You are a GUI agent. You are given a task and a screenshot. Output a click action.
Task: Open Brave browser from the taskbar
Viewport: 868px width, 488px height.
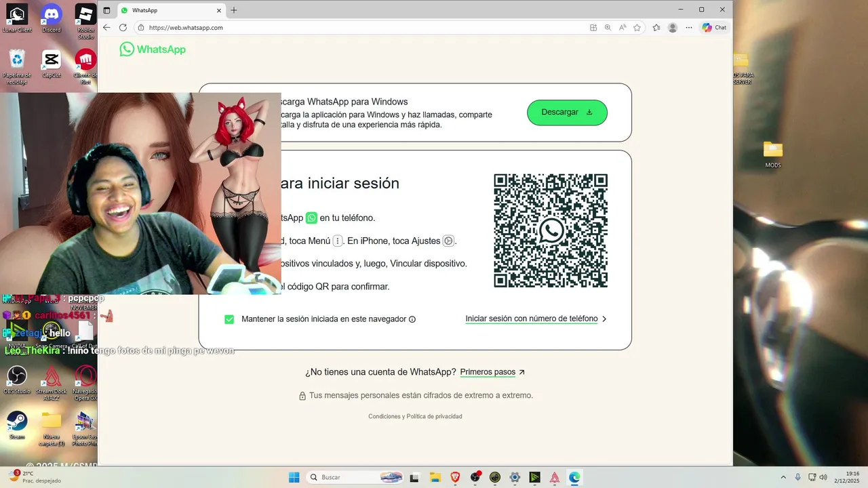click(455, 477)
